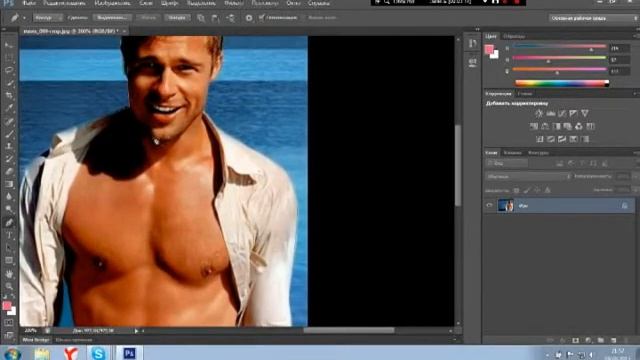
Task: Click the Выделение... button in options bar
Action: [112, 18]
